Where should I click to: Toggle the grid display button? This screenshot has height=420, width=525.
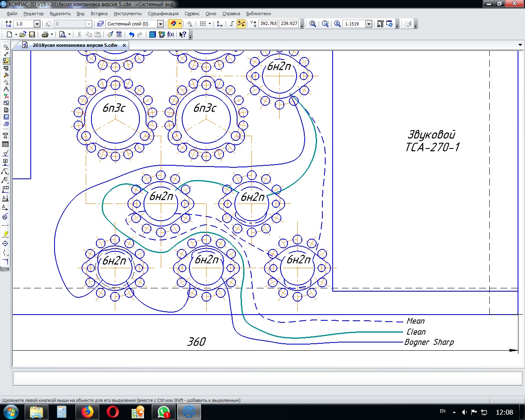pos(203,24)
